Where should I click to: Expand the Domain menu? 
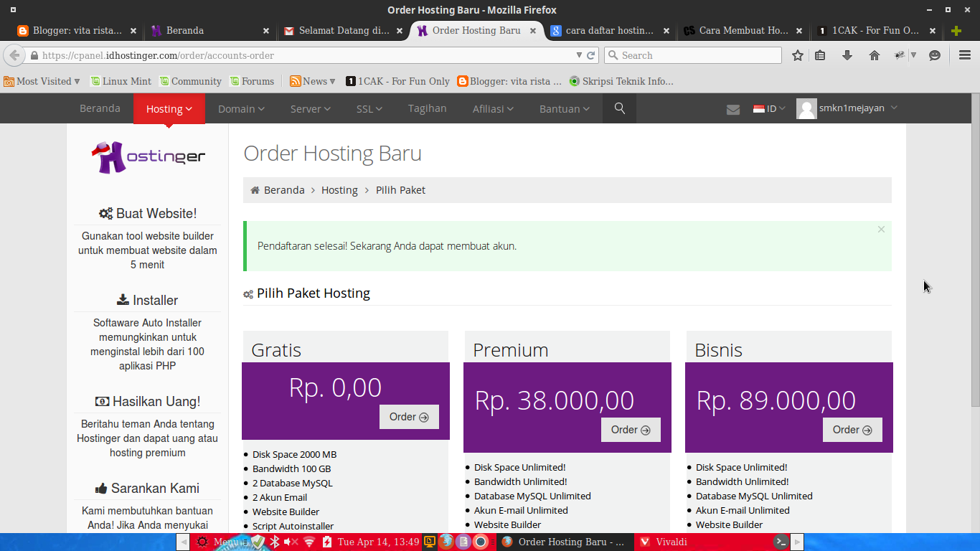click(x=241, y=109)
